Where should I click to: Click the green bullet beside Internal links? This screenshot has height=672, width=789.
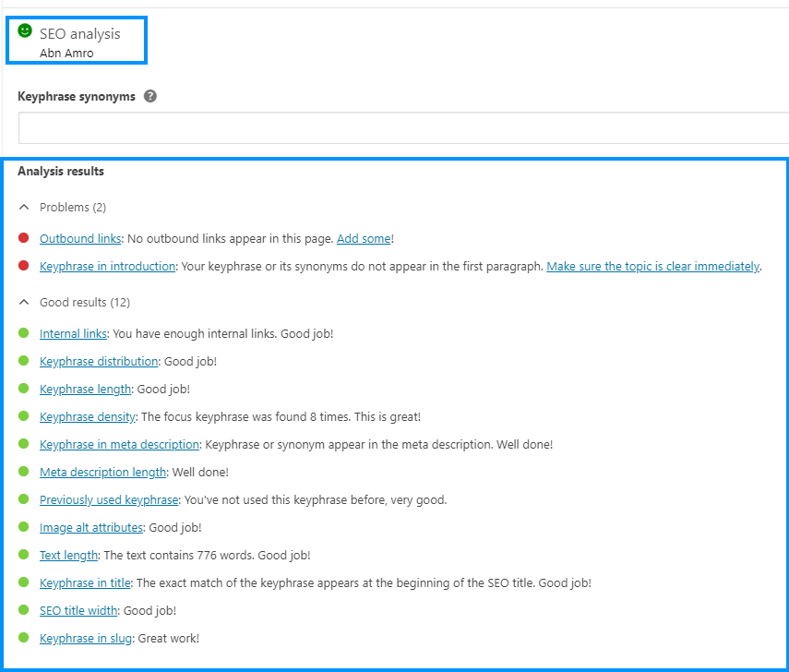coord(24,333)
